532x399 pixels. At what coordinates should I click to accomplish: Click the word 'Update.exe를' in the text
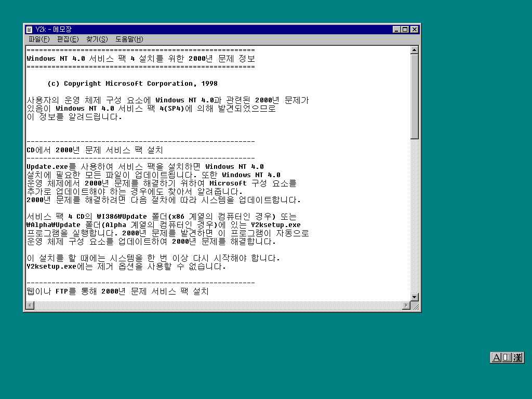[51, 167]
